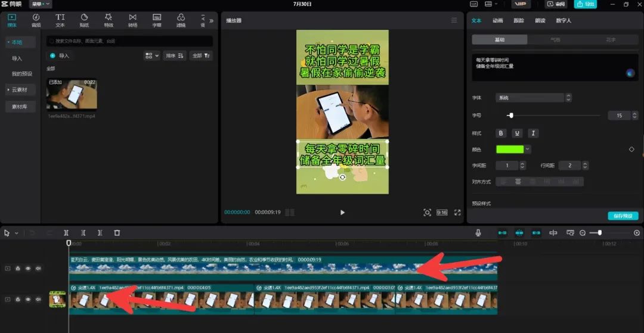Open the 滤镜 filters panel icon
This screenshot has width=644, height=333.
coord(181,20)
